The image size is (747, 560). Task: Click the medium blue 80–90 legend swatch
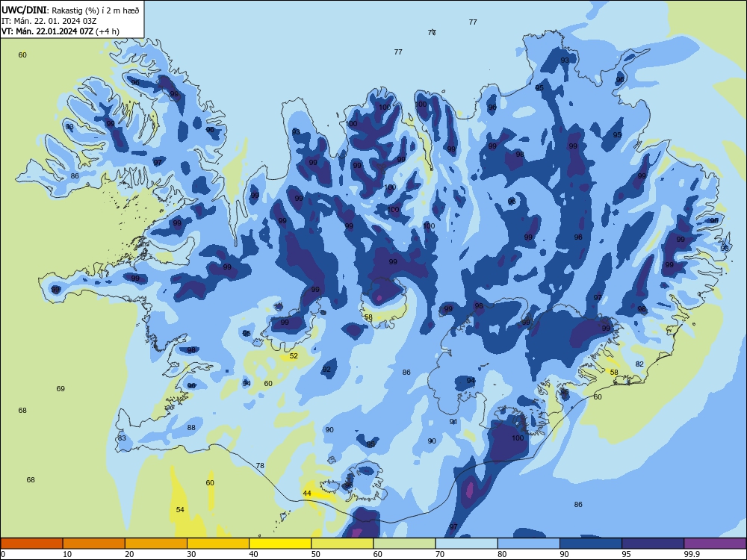click(529, 544)
